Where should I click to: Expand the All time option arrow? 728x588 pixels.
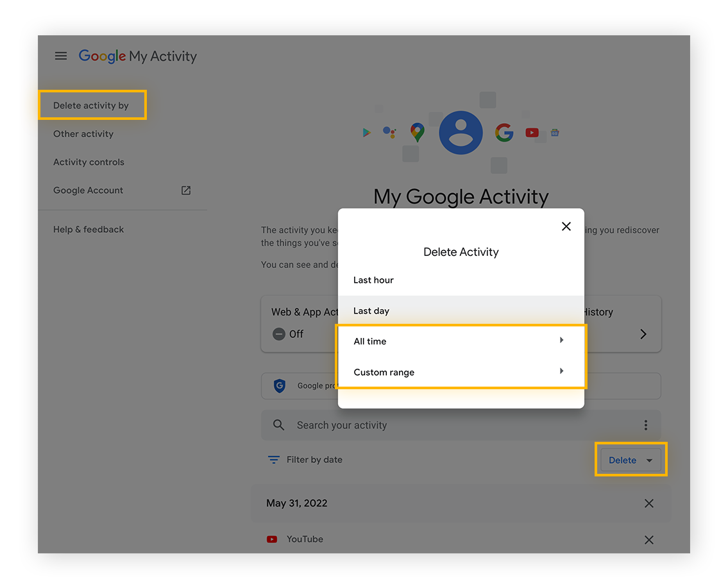561,340
